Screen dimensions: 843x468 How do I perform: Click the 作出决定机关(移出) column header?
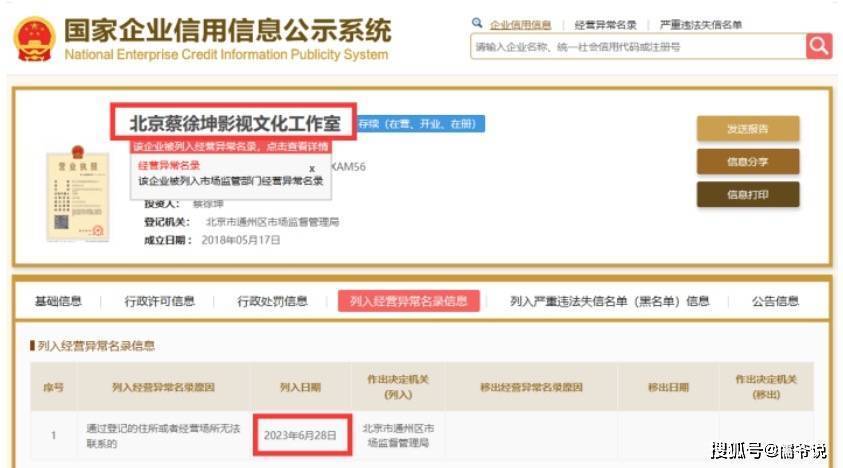point(766,387)
